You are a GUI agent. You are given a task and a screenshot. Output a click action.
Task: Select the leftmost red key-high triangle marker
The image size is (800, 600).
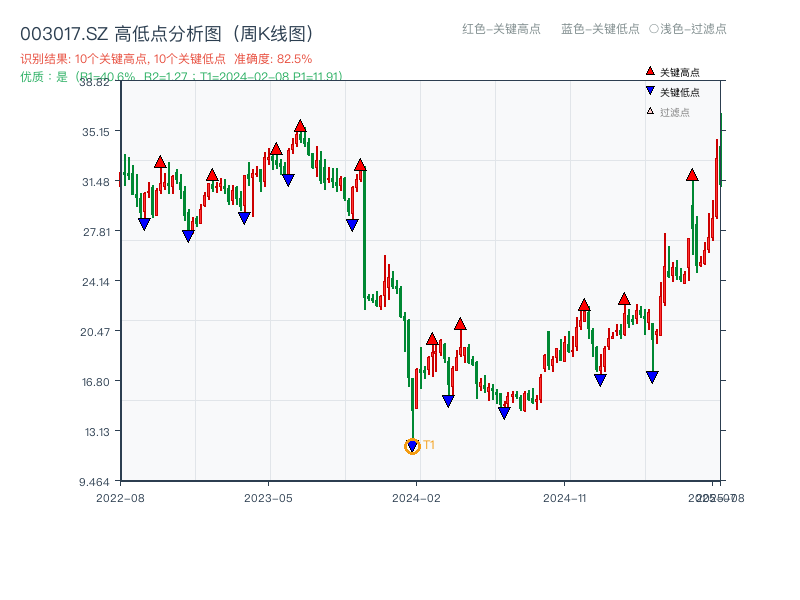click(160, 162)
